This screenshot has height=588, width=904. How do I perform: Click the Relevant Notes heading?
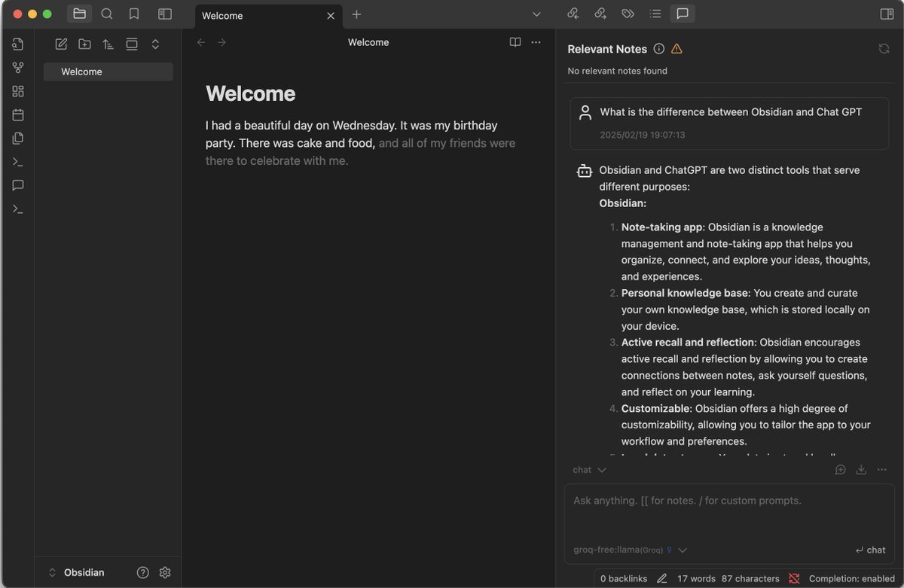coord(607,49)
